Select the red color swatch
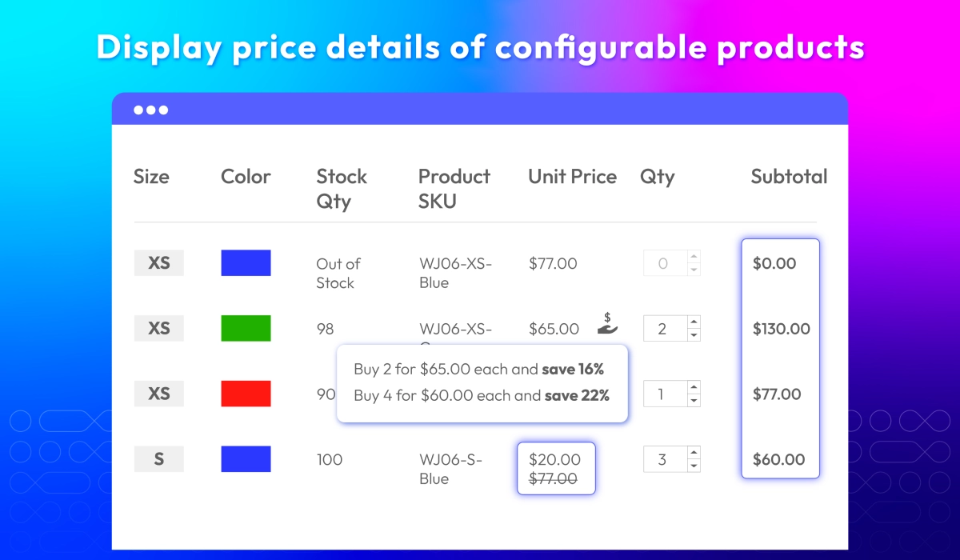 [x=246, y=394]
